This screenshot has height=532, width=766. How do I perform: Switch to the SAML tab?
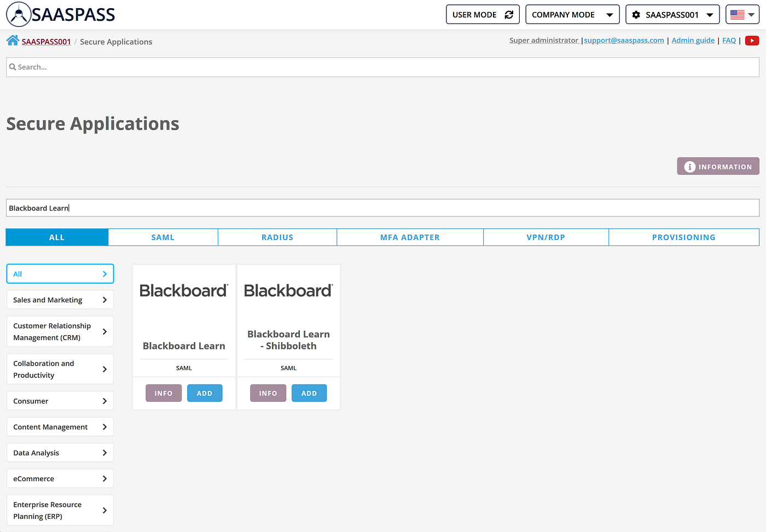163,237
